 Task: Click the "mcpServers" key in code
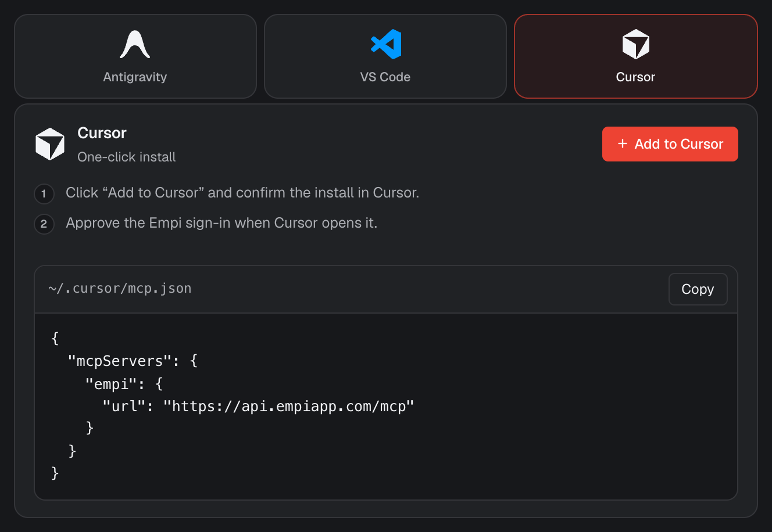click(124, 361)
